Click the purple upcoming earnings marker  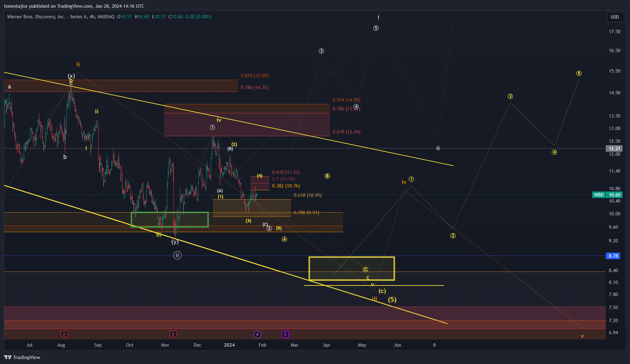pos(285,334)
